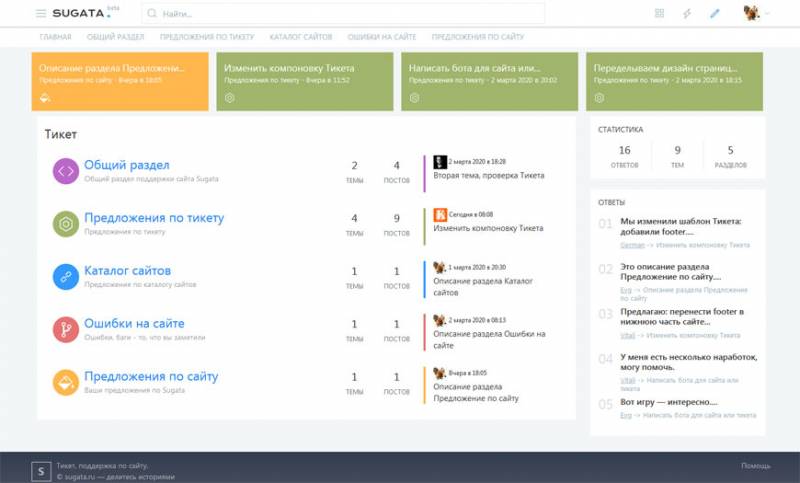This screenshot has width=800, height=483.
Task: Click the German author link under answer 01
Action: tap(633, 245)
